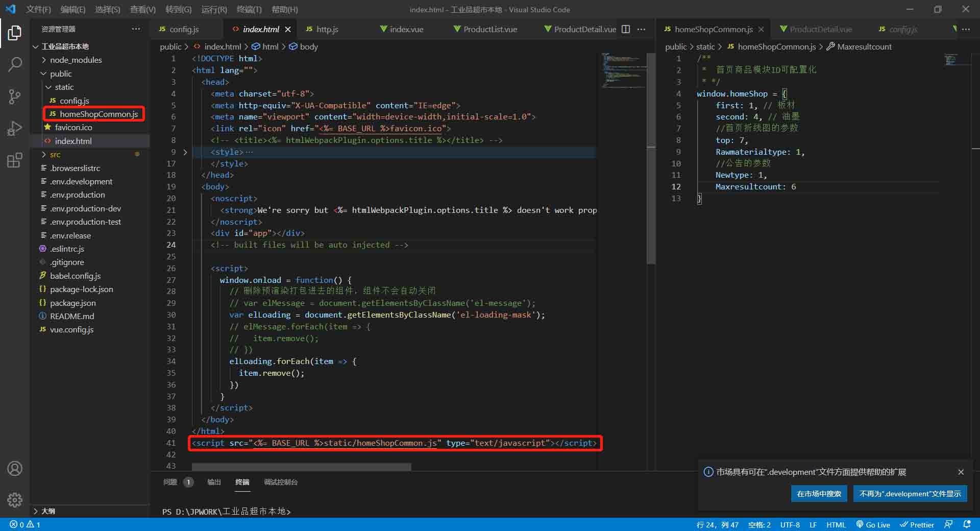This screenshot has width=980, height=531.
Task: Open the Run and Debug view
Action: point(15,129)
